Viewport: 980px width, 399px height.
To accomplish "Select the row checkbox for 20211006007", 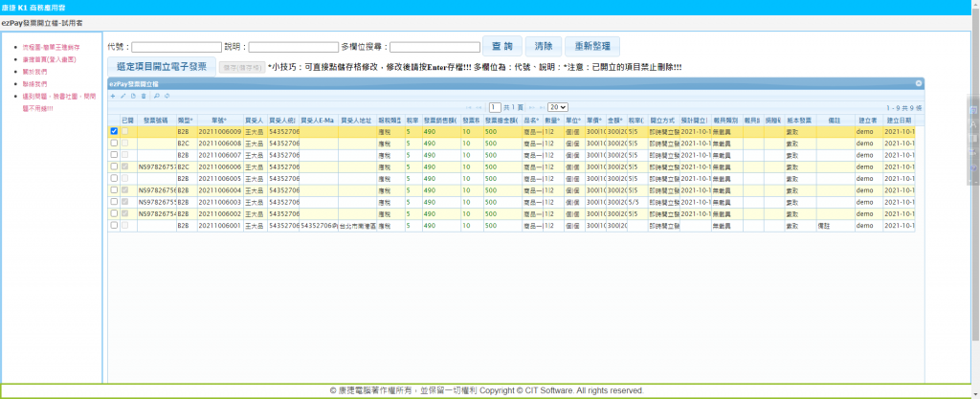I will [115, 154].
